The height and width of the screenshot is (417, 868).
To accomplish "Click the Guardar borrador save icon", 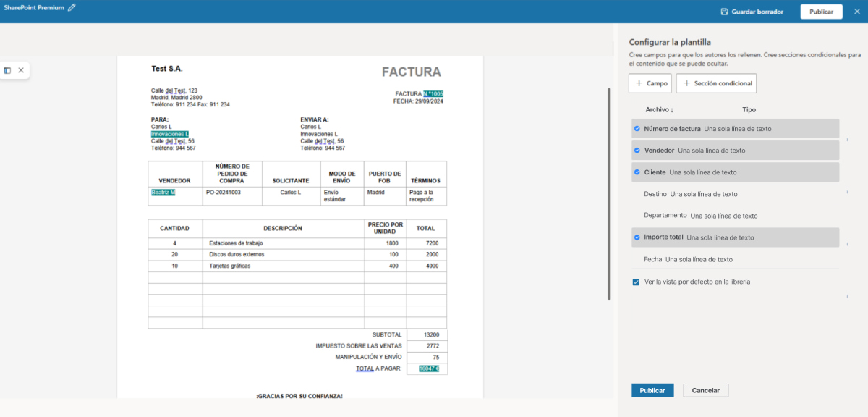I will pos(724,12).
